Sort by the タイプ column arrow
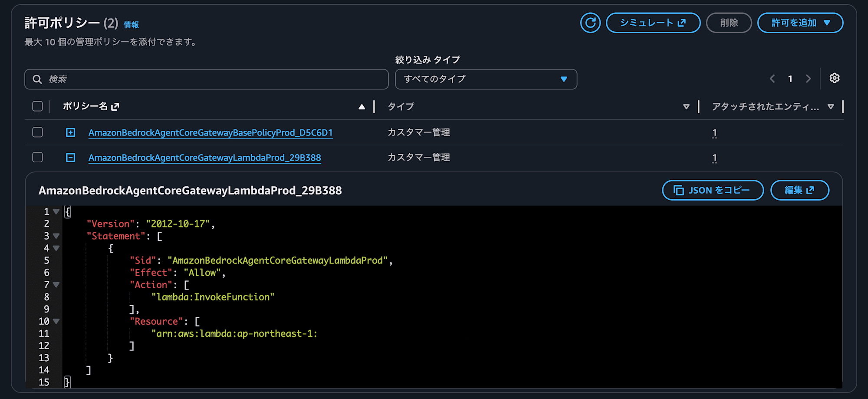 click(x=686, y=107)
